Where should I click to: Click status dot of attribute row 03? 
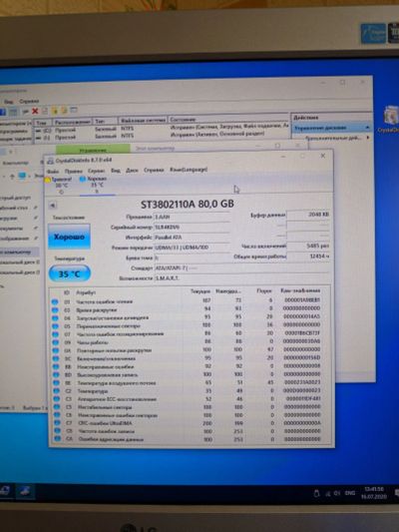point(55,309)
